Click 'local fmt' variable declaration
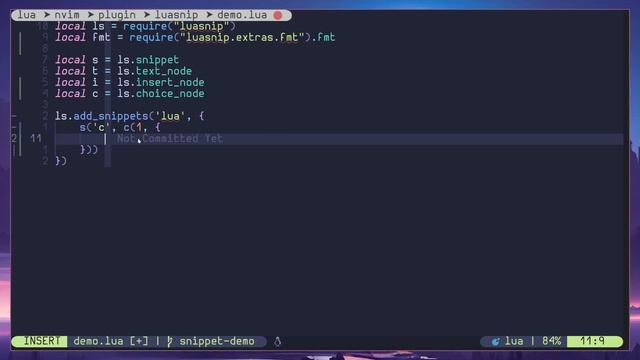 click(x=83, y=38)
